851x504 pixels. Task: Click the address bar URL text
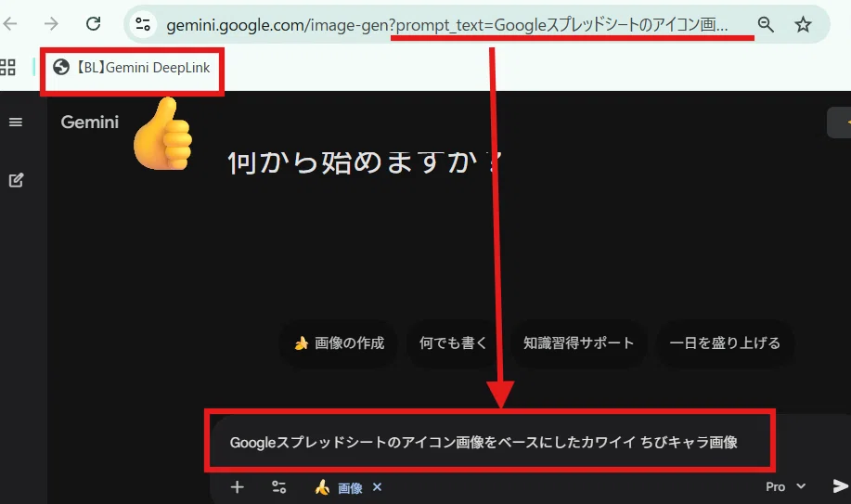click(447, 25)
